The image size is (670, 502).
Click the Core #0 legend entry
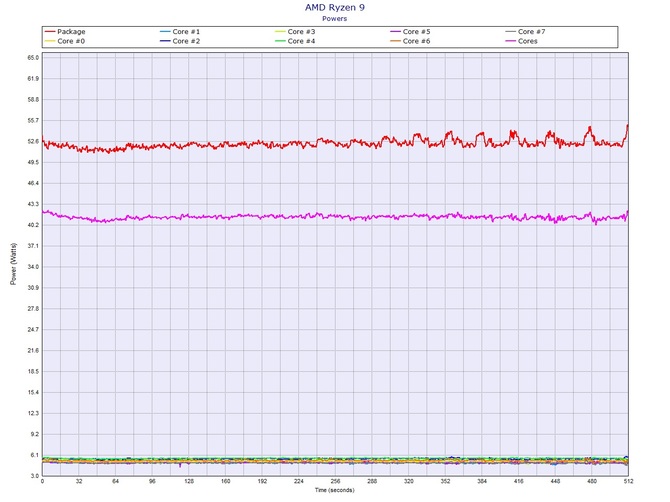(65, 41)
